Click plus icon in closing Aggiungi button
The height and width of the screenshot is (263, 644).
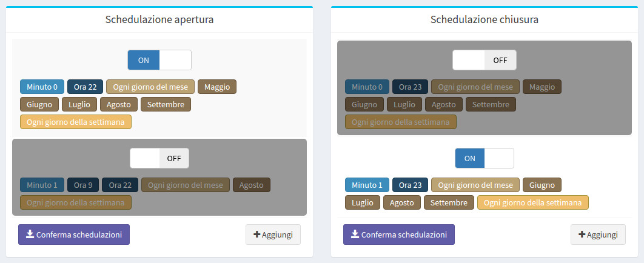[x=582, y=235]
